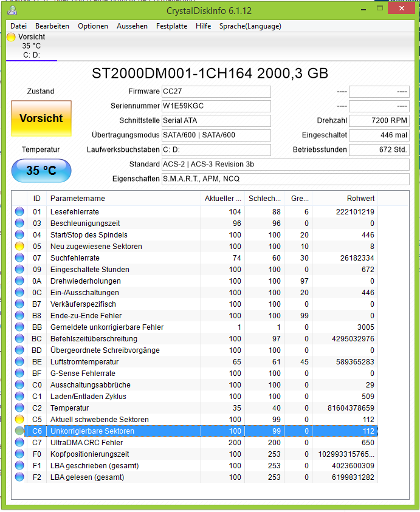Screen dimensions: 420x512
Task: Click status icon for Gemeldete unkorrigierbare Fehler
Action: click(x=19, y=327)
